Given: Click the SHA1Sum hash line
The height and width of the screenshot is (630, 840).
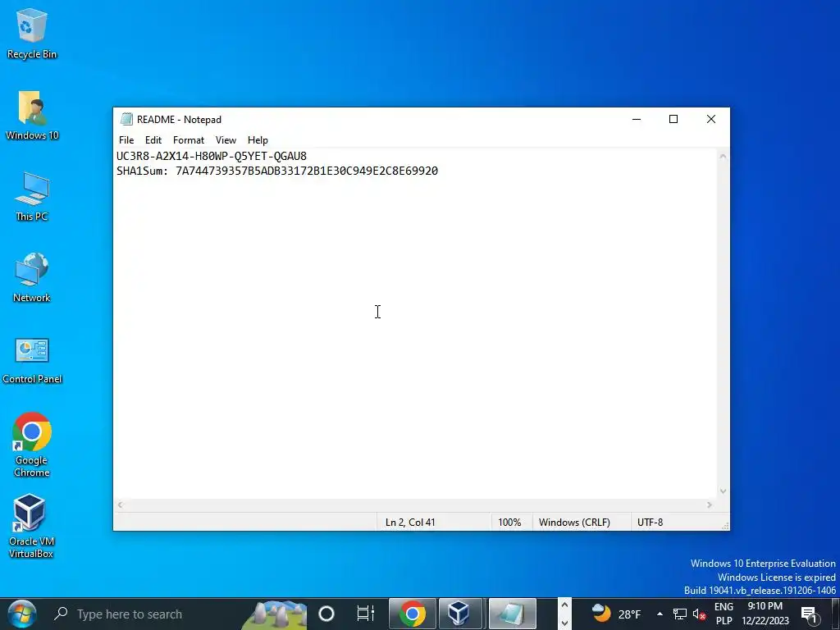Looking at the screenshot, I should click(277, 171).
